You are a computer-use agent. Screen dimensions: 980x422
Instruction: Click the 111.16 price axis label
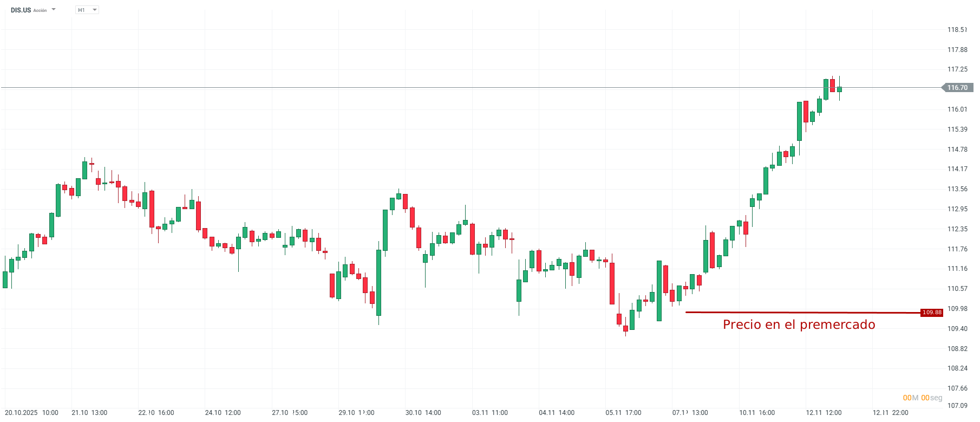pyautogui.click(x=957, y=269)
